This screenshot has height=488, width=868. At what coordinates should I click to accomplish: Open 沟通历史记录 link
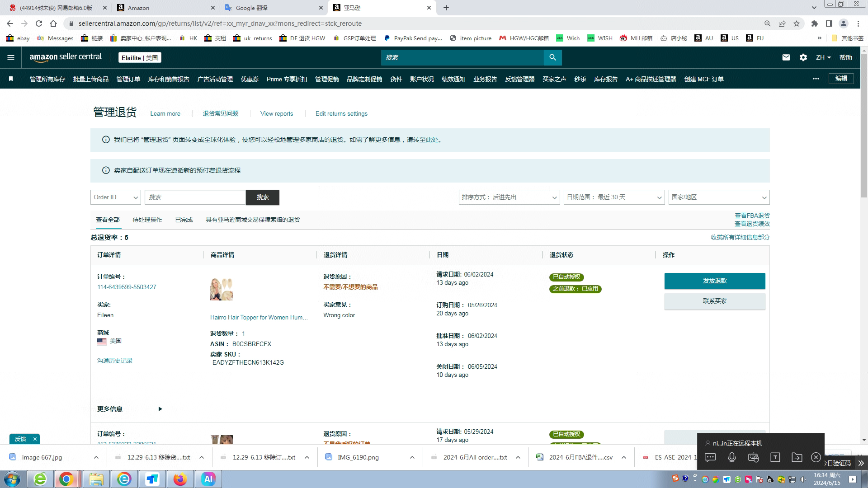coord(115,361)
